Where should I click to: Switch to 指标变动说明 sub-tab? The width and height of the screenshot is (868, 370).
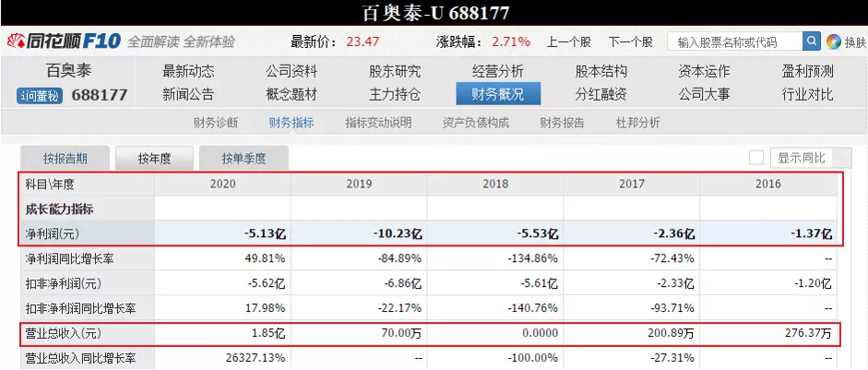click(378, 123)
